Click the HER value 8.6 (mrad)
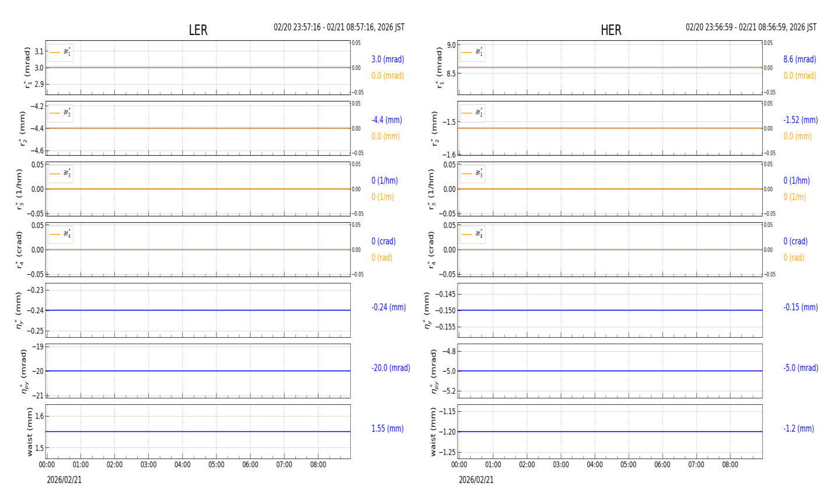Screen dimensions: 824x504 click(799, 60)
